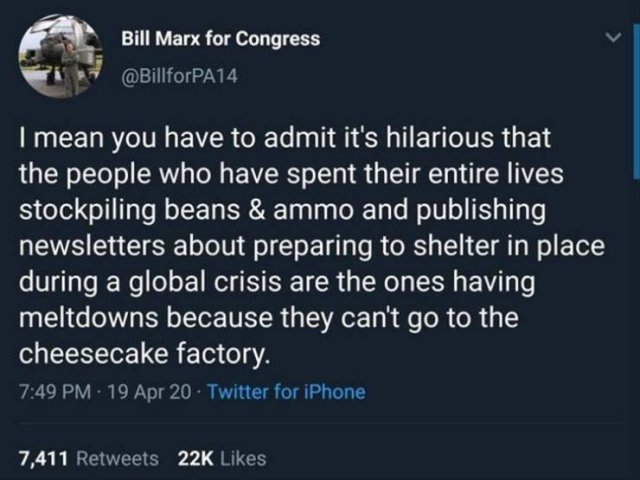
Task: Click the blue scrollbar on right edge
Action: point(636,100)
